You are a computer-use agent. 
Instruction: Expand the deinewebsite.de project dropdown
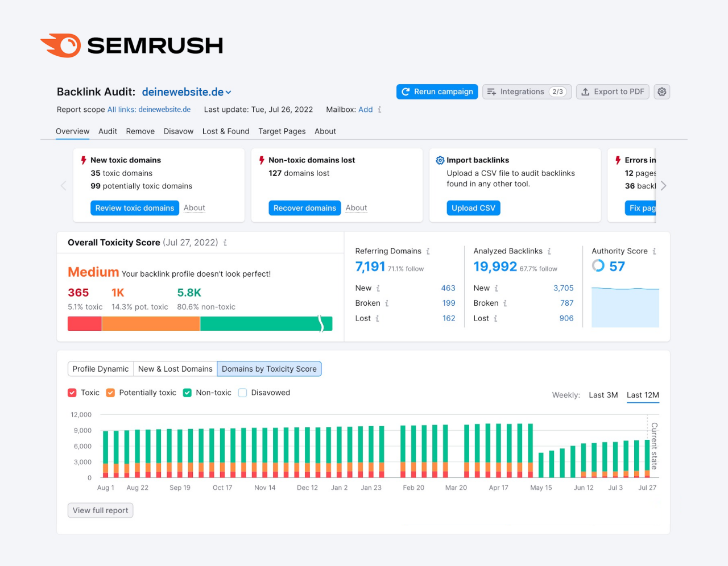click(229, 92)
